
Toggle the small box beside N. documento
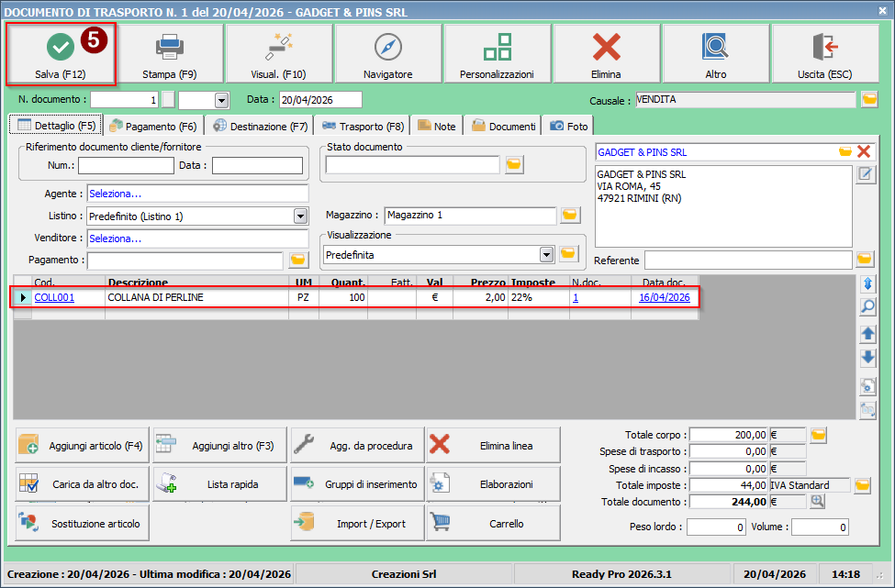coord(168,100)
